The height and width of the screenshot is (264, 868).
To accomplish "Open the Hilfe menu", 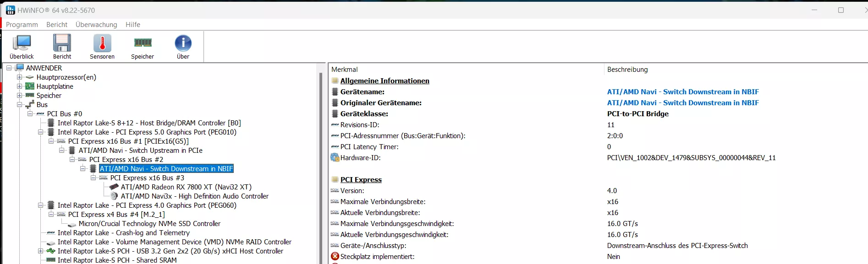I will [x=133, y=25].
